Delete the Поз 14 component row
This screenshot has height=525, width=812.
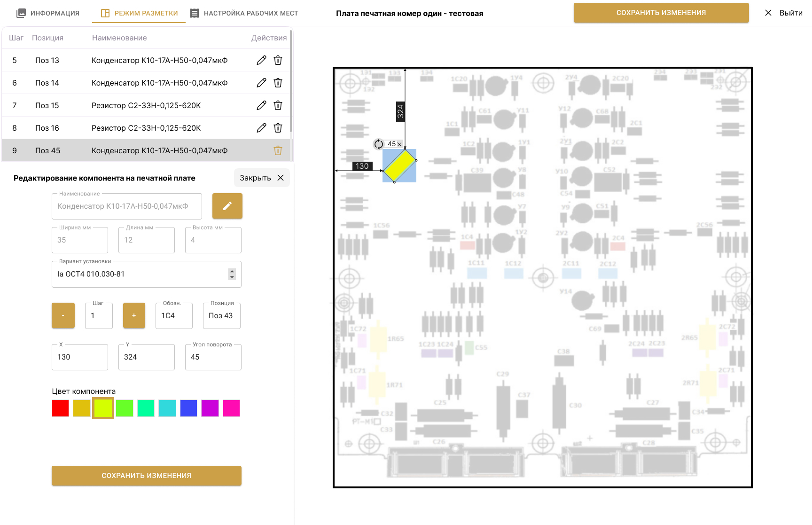click(278, 83)
